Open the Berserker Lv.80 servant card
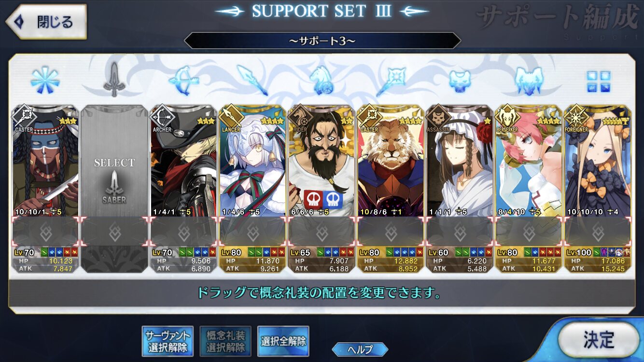The width and height of the screenshot is (644, 362). point(529,188)
